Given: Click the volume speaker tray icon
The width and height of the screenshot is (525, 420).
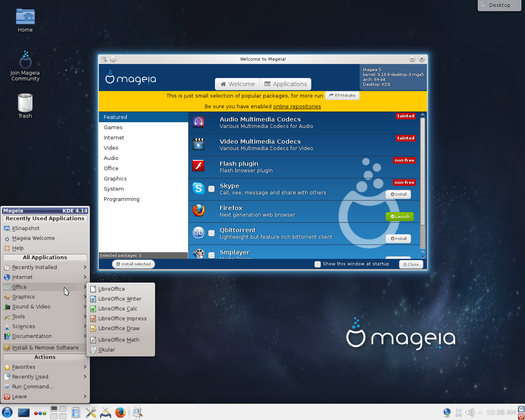Looking at the screenshot, I should (470, 412).
